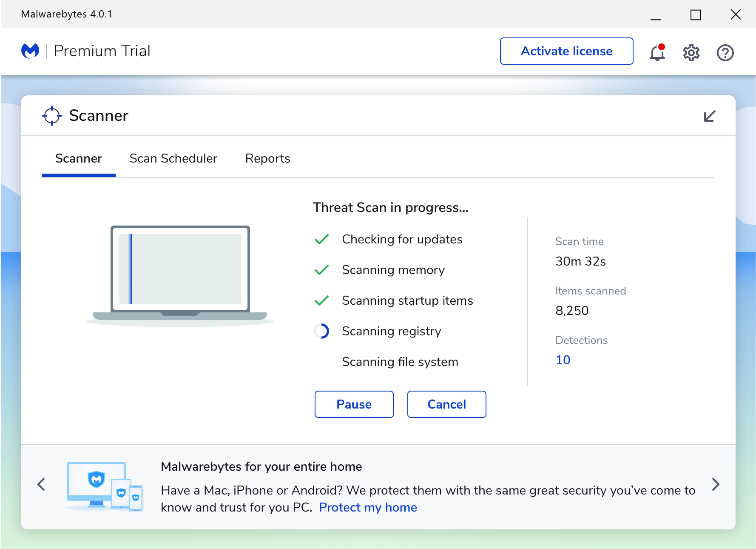Maximize the Malwarebytes window
Screen dimensions: 756x549
pos(696,15)
